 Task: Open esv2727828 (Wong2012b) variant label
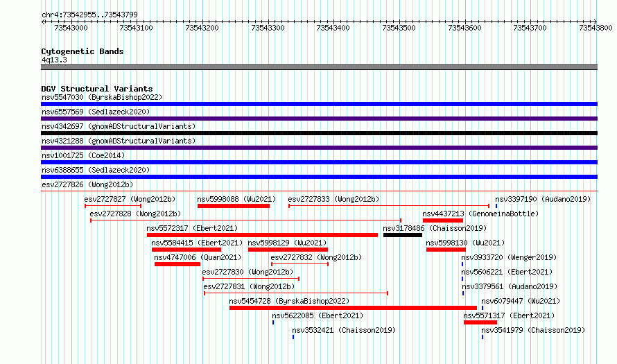pyautogui.click(x=135, y=214)
